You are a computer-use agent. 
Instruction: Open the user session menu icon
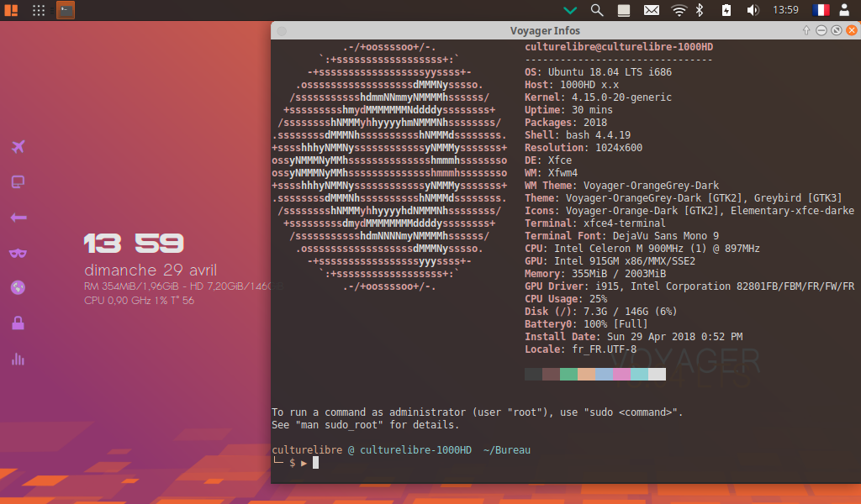[x=844, y=10]
